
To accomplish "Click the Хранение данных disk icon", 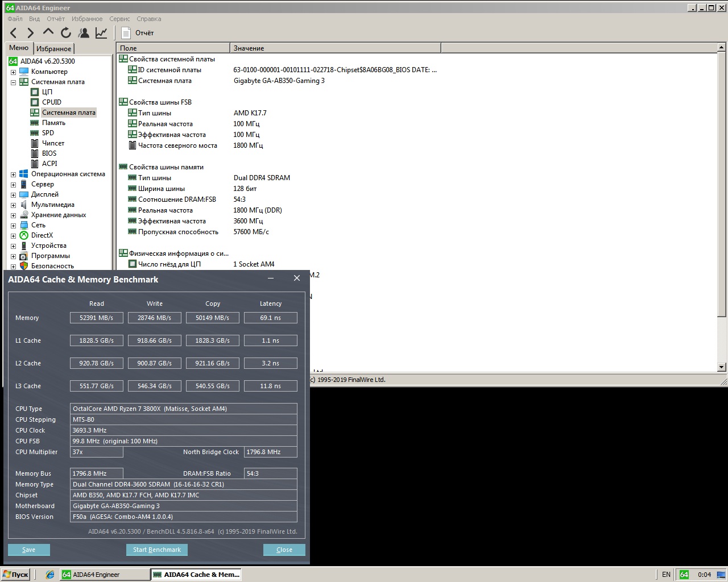I will click(x=24, y=215).
